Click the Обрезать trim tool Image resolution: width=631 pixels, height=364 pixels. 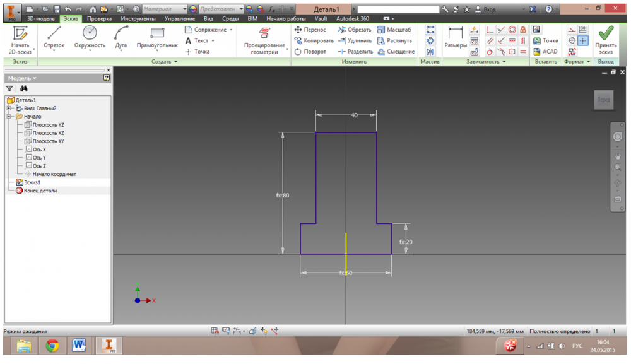[x=355, y=30]
